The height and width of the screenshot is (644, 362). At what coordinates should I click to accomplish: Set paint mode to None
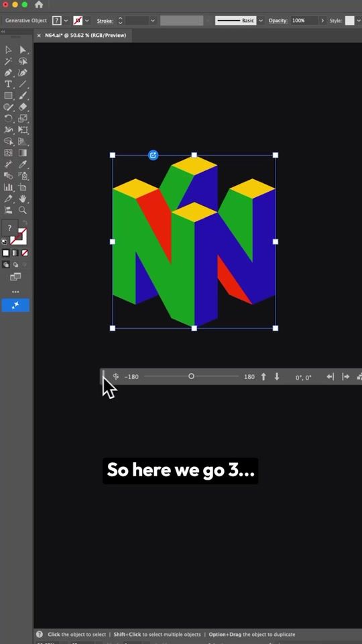click(x=25, y=253)
